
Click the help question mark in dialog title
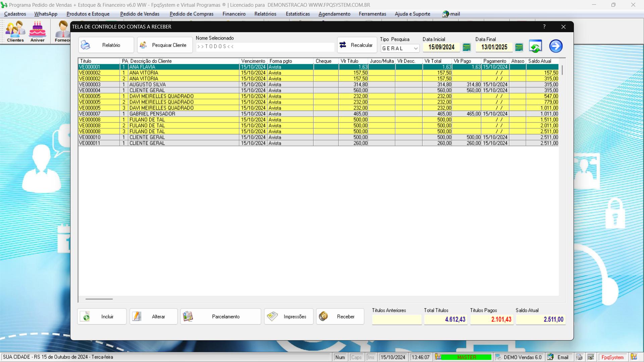click(x=544, y=26)
